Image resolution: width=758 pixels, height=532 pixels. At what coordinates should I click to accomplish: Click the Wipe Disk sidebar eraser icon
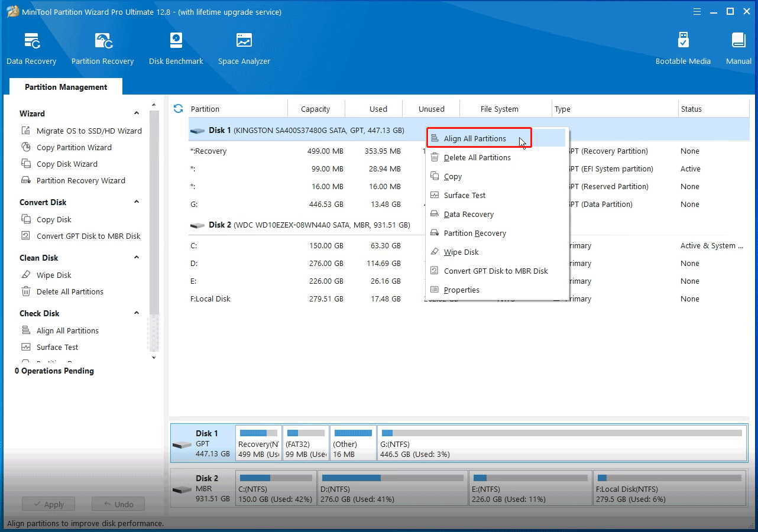(x=26, y=275)
